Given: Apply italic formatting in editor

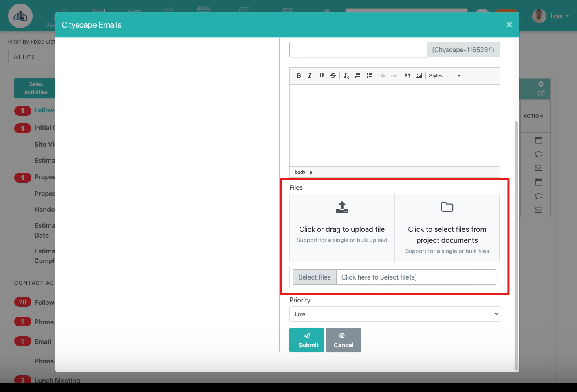Looking at the screenshot, I should point(310,75).
